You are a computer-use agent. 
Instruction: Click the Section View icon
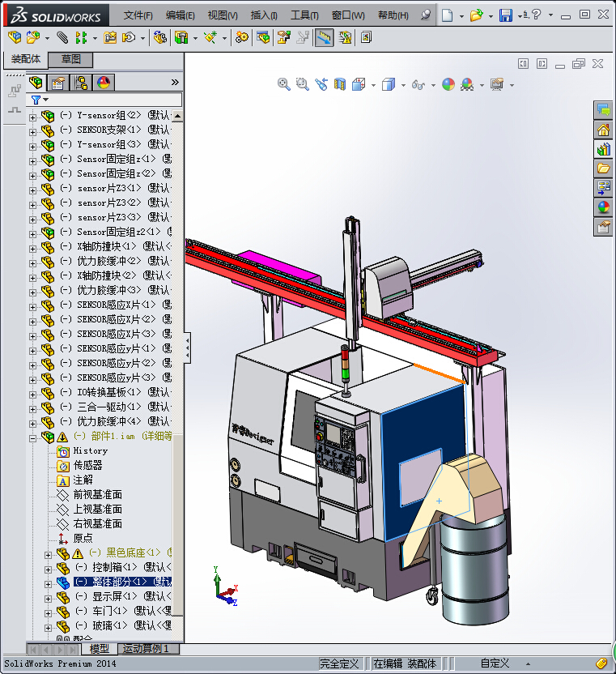coord(340,84)
